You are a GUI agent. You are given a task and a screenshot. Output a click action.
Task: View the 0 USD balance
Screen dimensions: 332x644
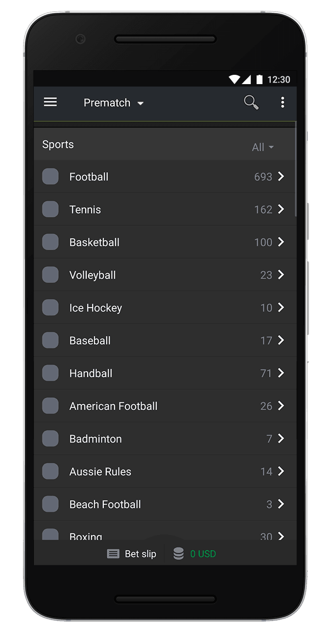tap(203, 554)
